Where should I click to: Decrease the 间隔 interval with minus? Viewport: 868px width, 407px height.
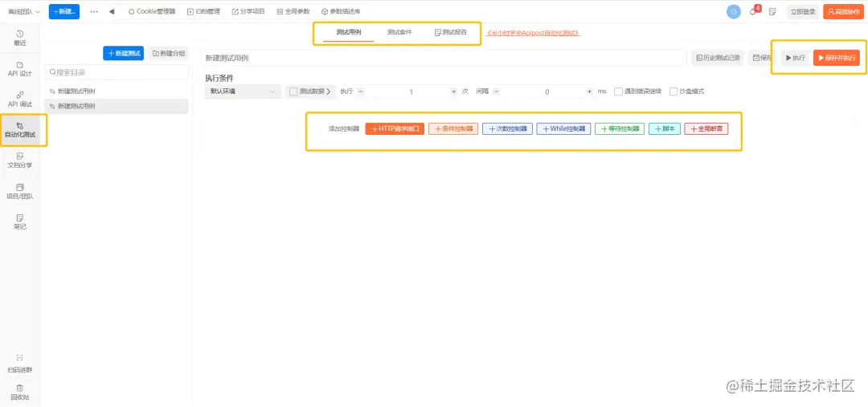click(x=496, y=92)
